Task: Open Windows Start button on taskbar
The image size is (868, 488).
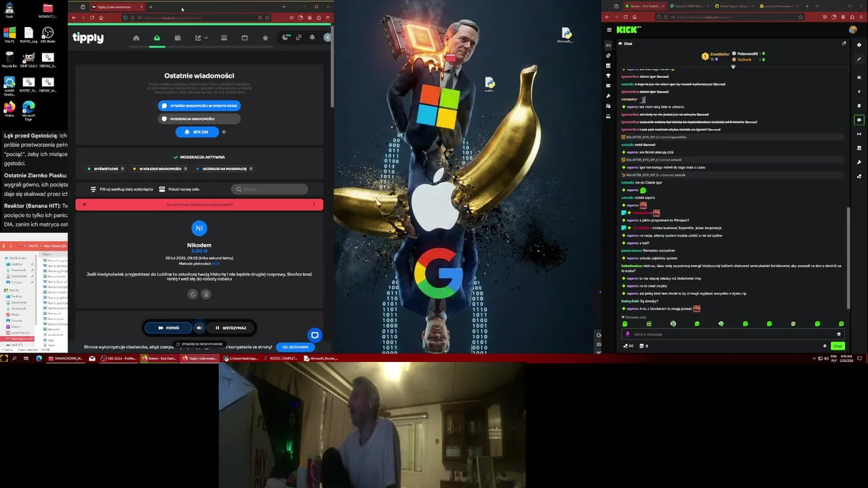Action: (x=4, y=358)
